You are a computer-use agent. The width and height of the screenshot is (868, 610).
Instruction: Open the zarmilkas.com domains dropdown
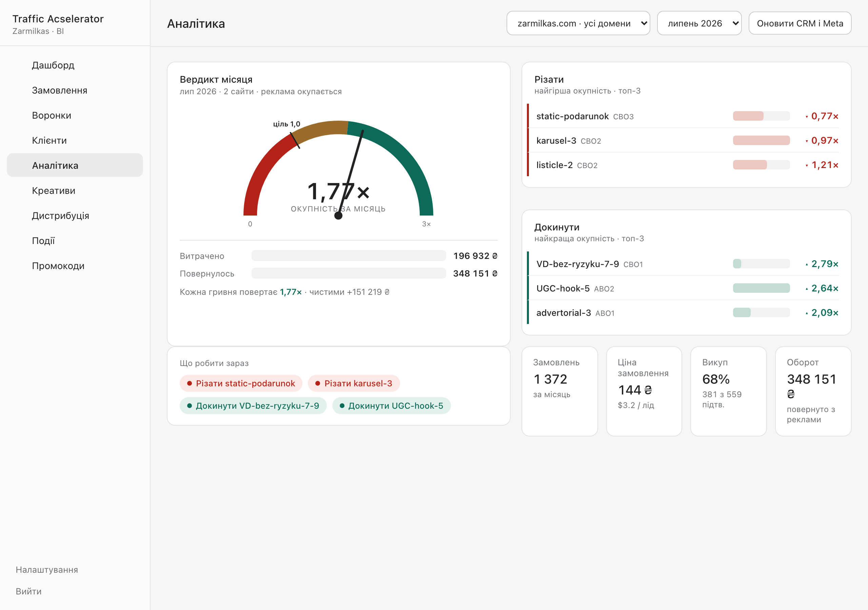click(x=578, y=23)
